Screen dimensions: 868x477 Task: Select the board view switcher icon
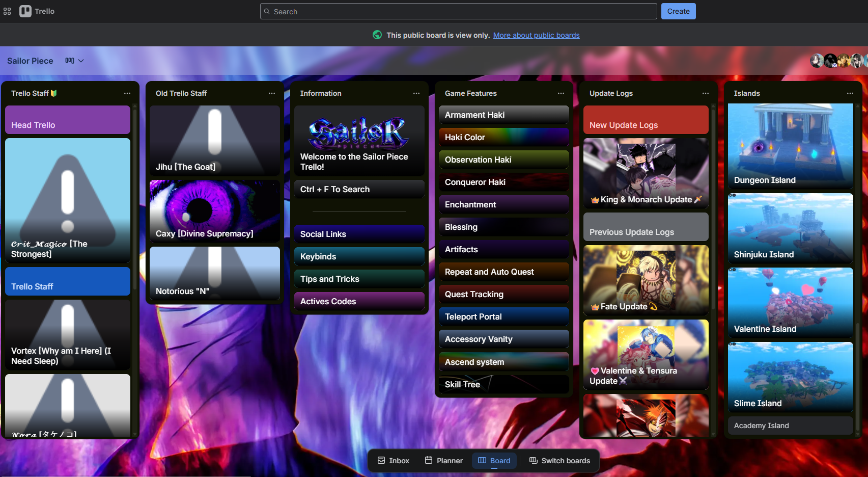pos(70,60)
